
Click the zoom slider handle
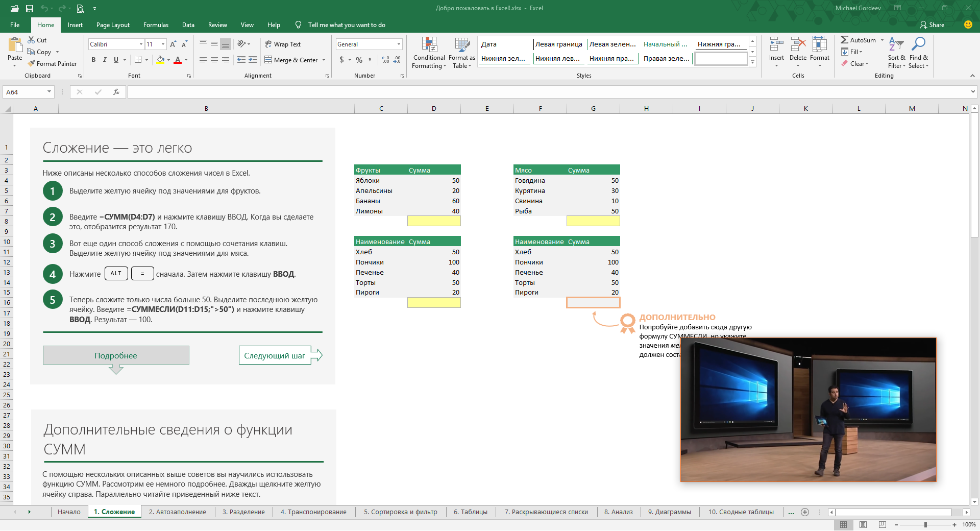click(925, 525)
